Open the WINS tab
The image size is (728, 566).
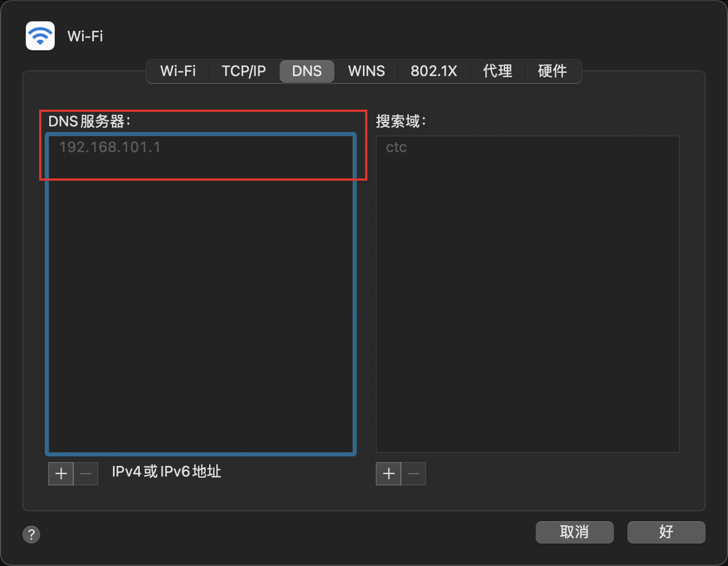366,71
